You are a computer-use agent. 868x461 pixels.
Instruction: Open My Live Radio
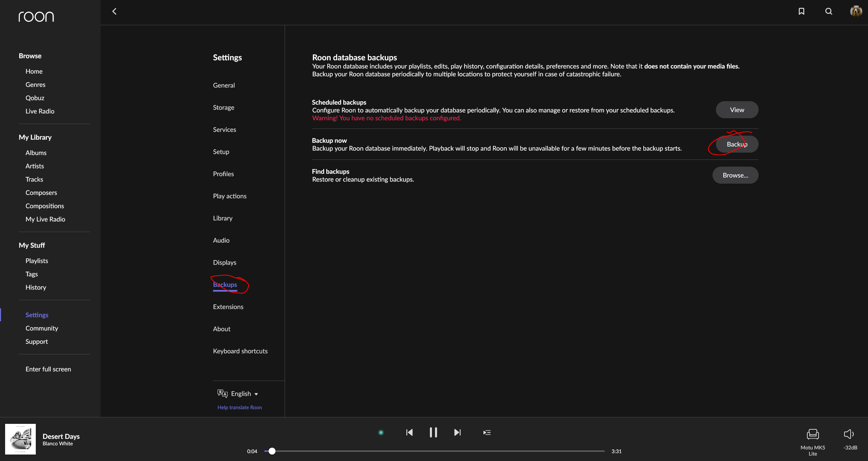pos(45,219)
